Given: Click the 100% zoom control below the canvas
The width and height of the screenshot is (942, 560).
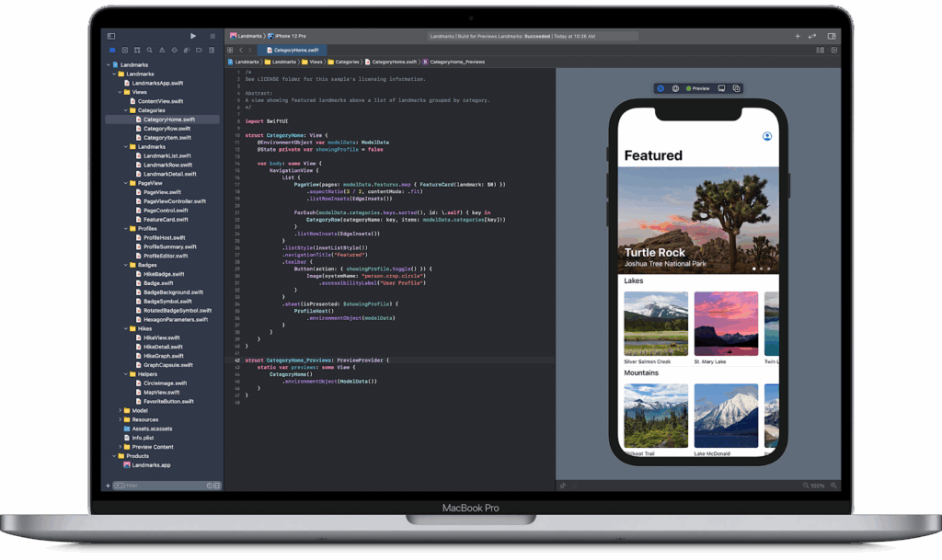Looking at the screenshot, I should pyautogui.click(x=819, y=486).
